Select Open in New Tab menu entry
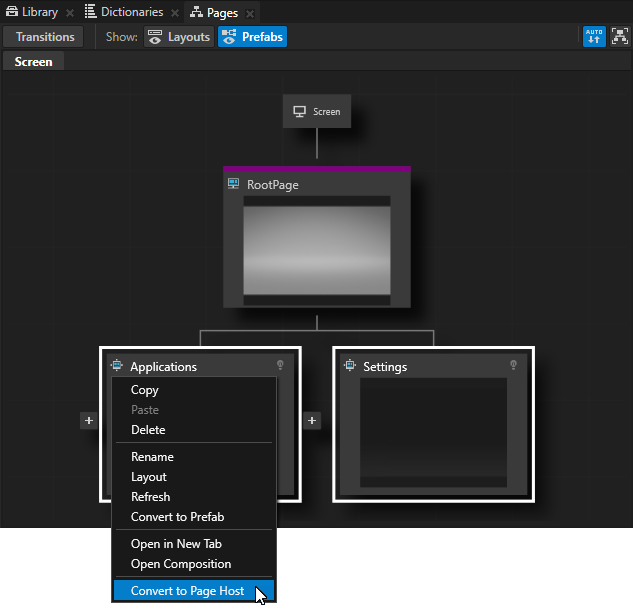Image resolution: width=633 pixels, height=606 pixels. click(176, 544)
